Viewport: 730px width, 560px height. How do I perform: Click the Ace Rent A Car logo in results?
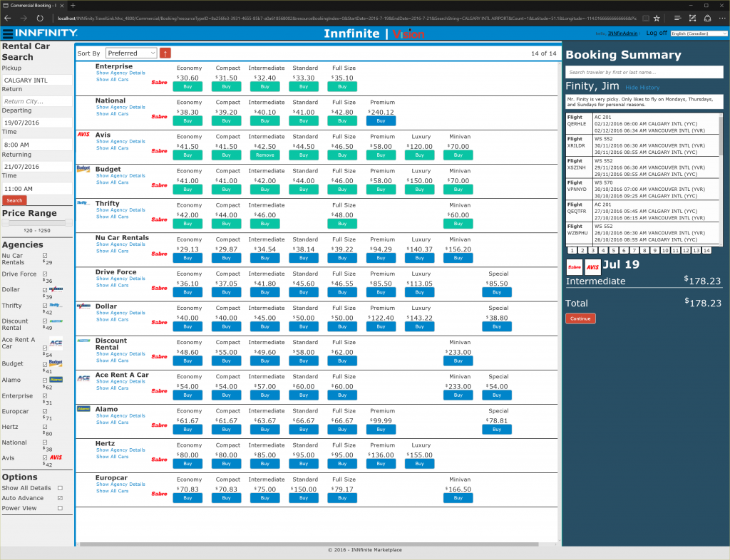[84, 378]
